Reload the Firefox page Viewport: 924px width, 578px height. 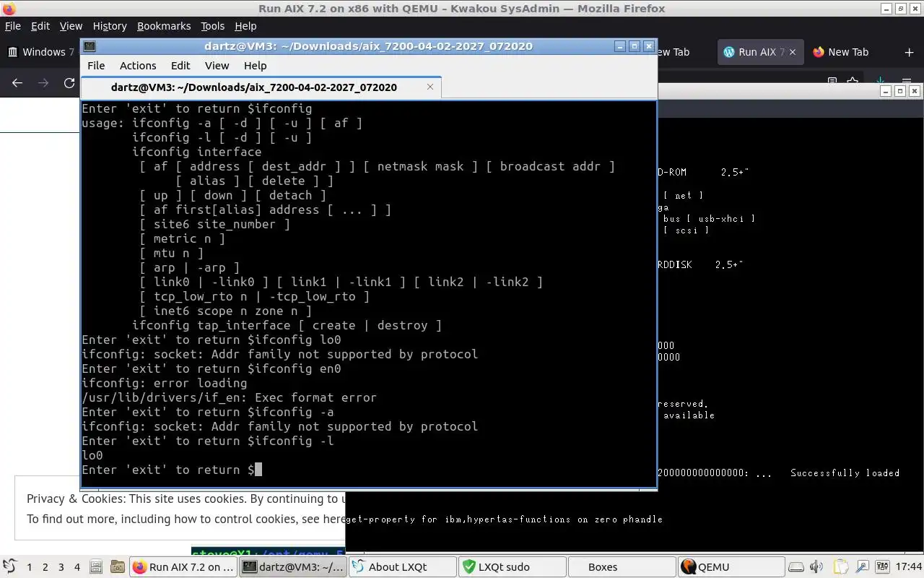69,83
